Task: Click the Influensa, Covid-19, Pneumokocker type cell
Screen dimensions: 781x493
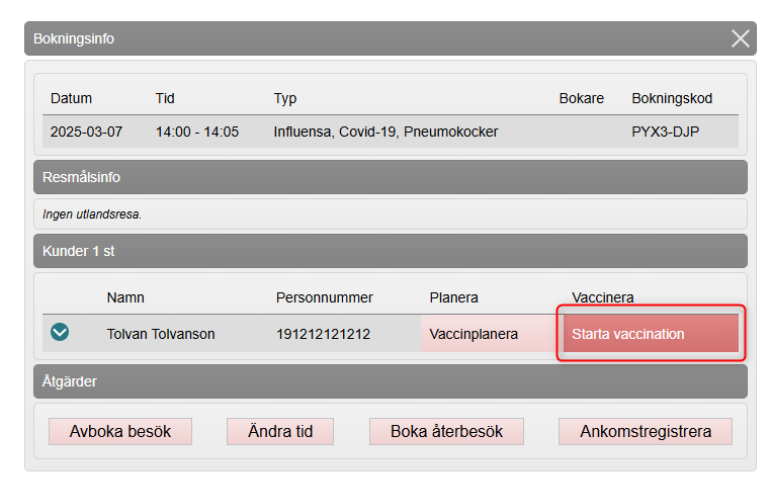Action: (386, 131)
